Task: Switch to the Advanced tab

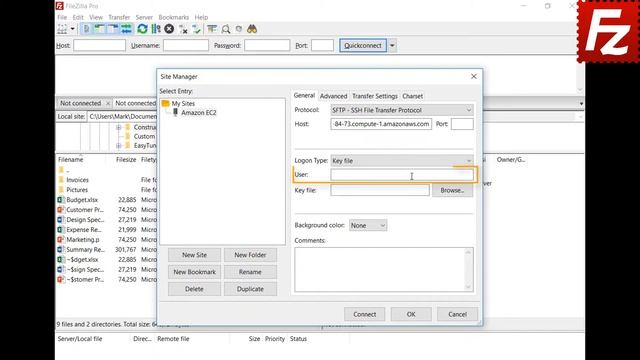Action: coord(333,96)
